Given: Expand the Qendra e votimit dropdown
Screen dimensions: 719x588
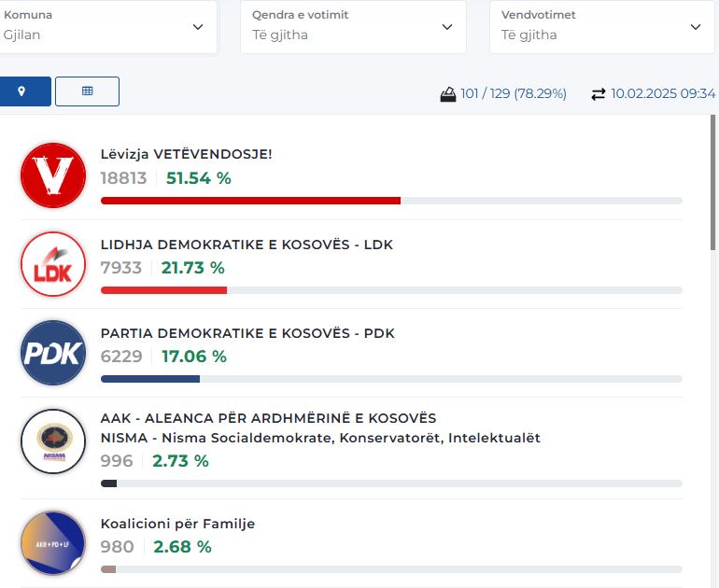Looking at the screenshot, I should pyautogui.click(x=353, y=26).
